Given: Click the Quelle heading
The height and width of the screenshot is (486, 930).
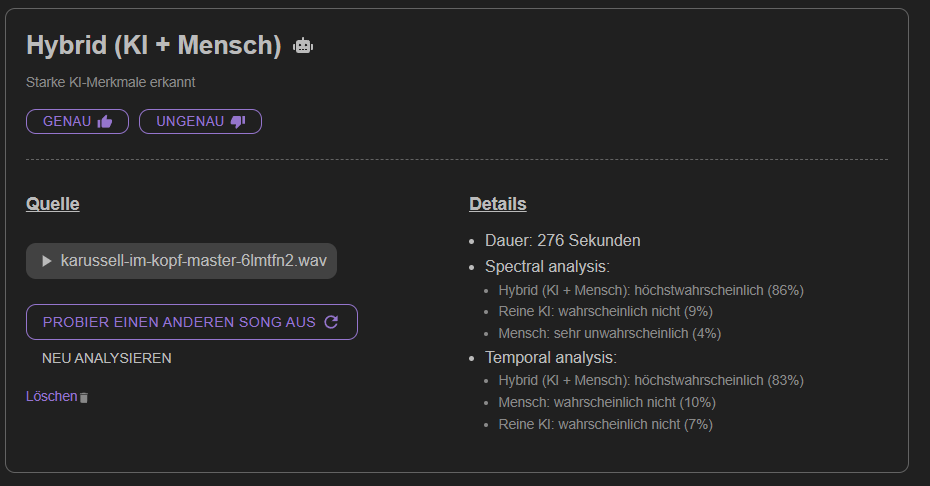Looking at the screenshot, I should 53,204.
